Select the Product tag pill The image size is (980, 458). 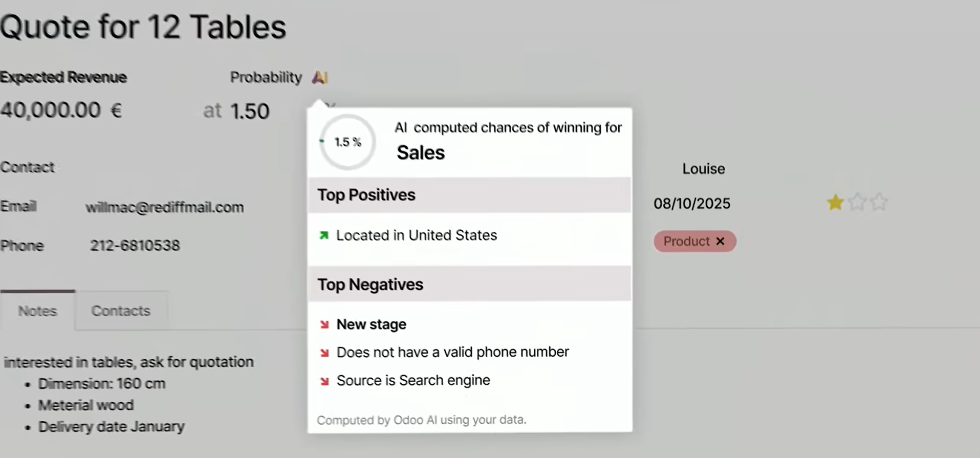coord(686,241)
